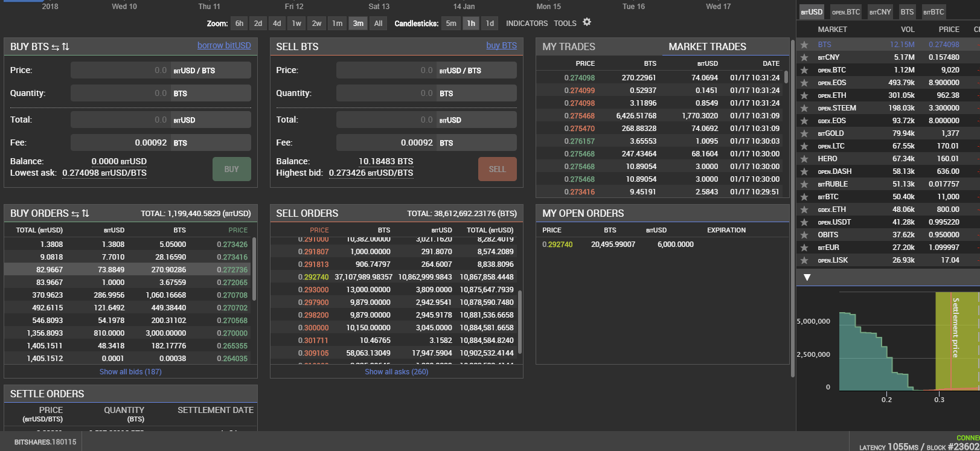Switch to BTS market tab

907,12
